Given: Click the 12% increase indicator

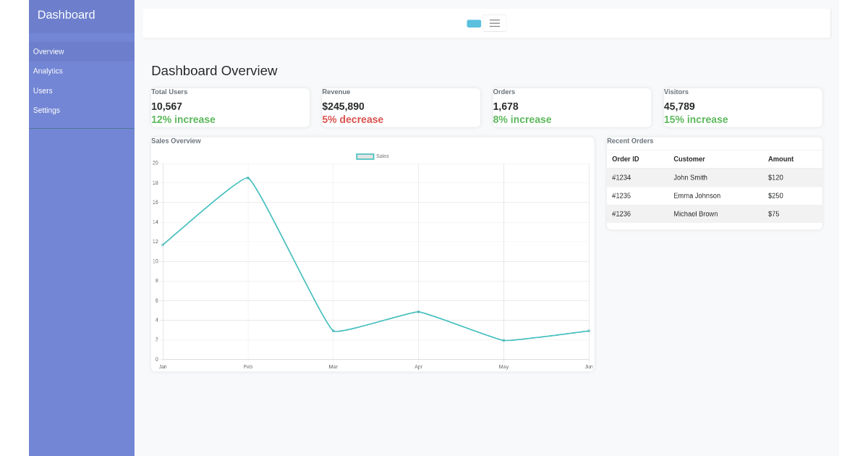Looking at the screenshot, I should pyautogui.click(x=183, y=119).
